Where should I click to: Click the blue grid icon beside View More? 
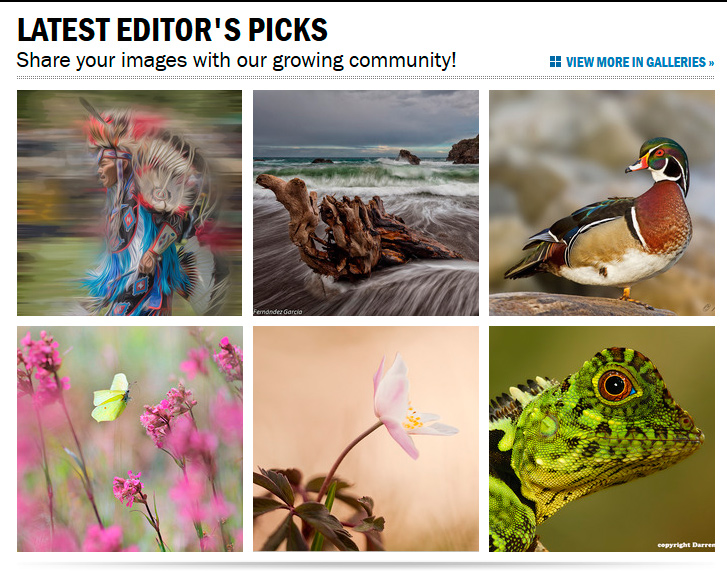[x=555, y=62]
